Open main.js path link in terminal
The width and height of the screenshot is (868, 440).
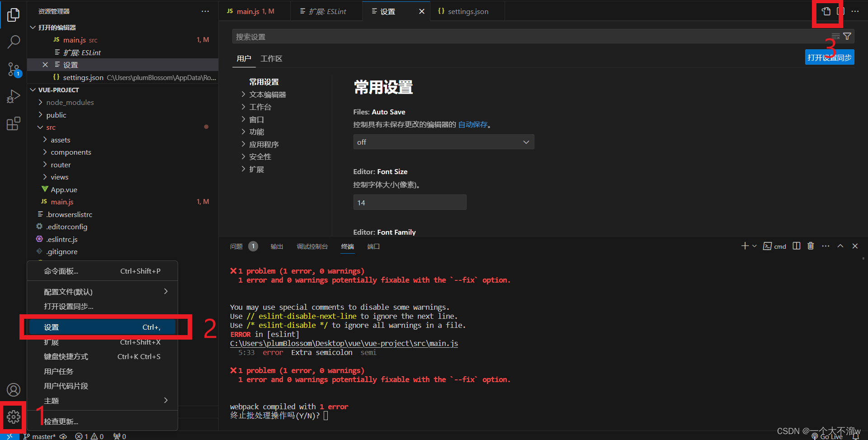344,343
